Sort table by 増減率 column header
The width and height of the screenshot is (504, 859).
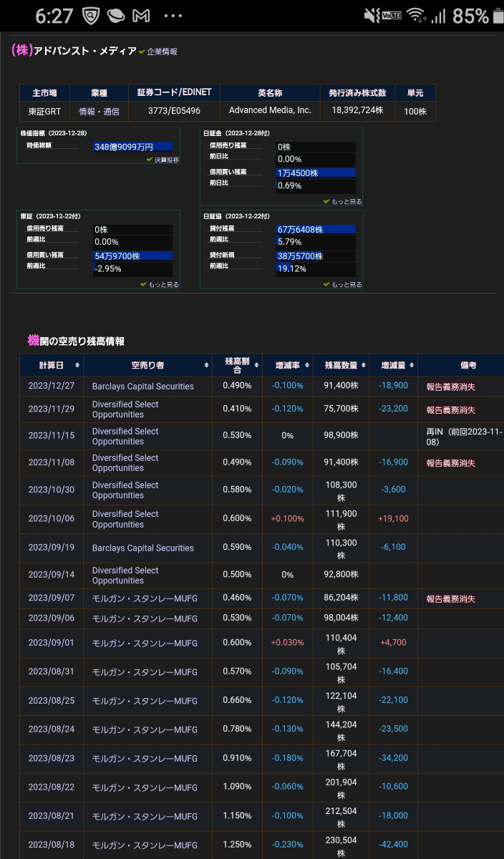[x=288, y=365]
